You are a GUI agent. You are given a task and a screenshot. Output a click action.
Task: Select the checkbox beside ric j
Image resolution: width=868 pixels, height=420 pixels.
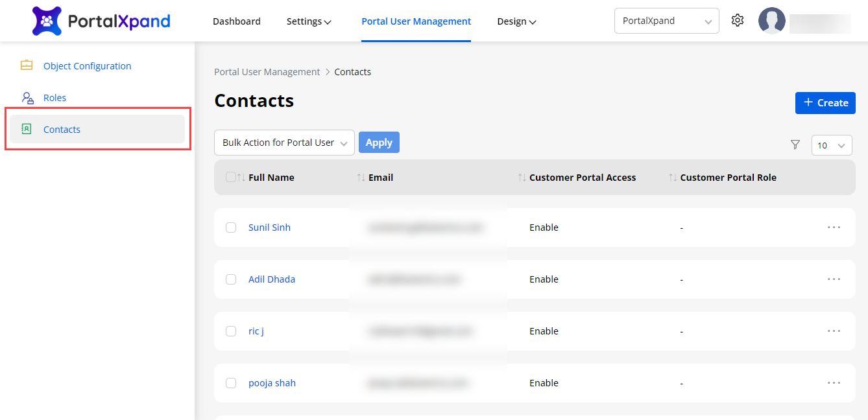[231, 331]
